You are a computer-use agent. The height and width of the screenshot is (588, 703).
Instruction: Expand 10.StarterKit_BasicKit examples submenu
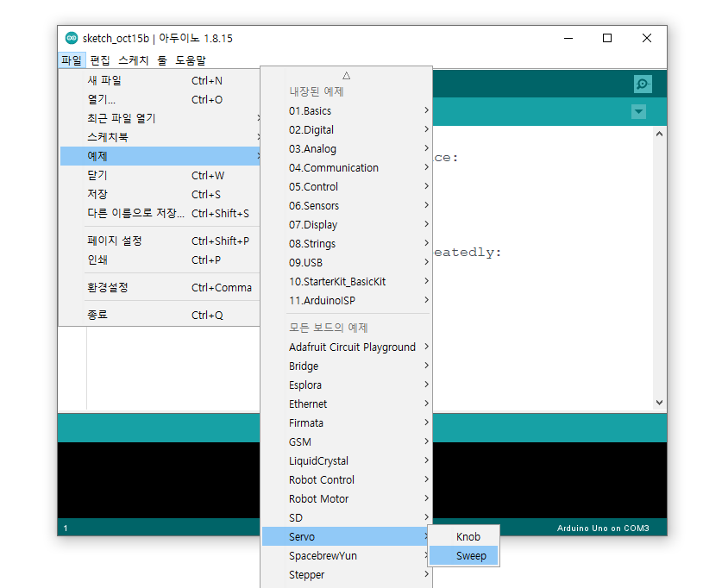pos(347,281)
